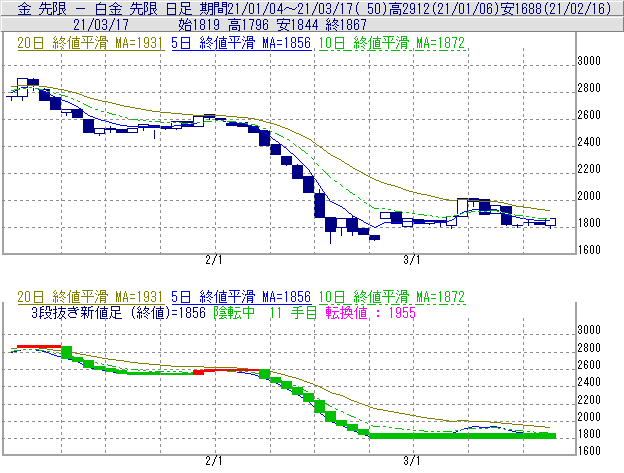Click the 2000 axis label on lower chart
The width and height of the screenshot is (624, 473).
(589, 417)
